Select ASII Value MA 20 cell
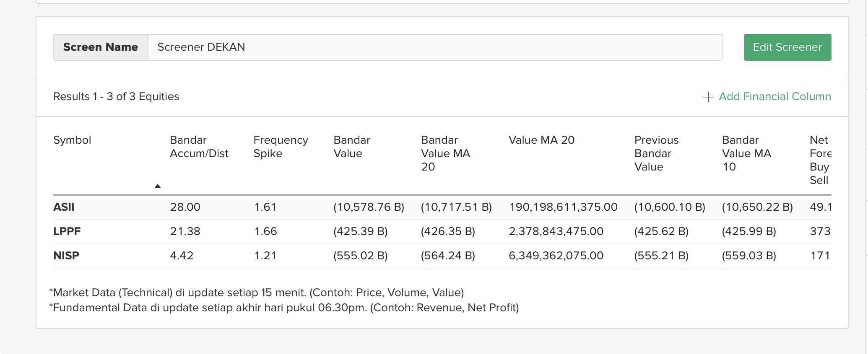This screenshot has width=868, height=354. pyautogui.click(x=563, y=207)
